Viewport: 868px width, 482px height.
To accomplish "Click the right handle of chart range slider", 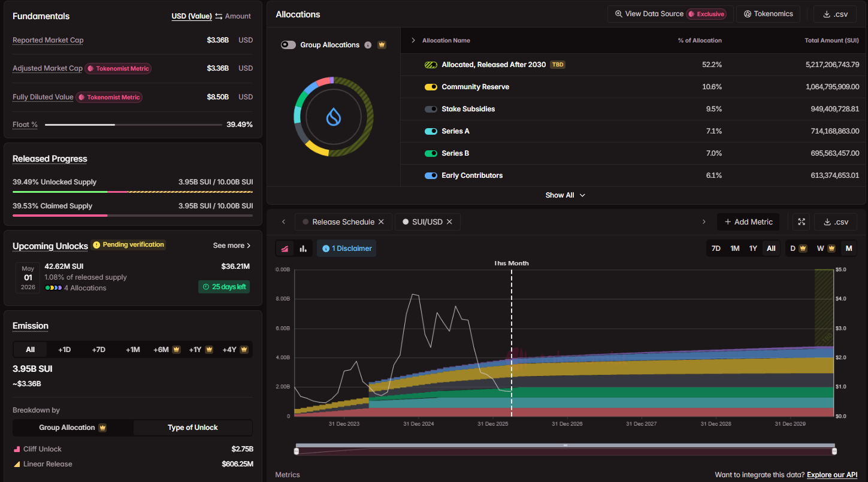I will (834, 451).
